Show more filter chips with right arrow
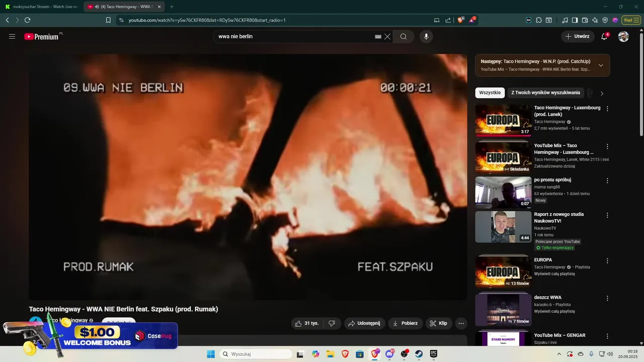The image size is (644, 362). click(x=602, y=93)
